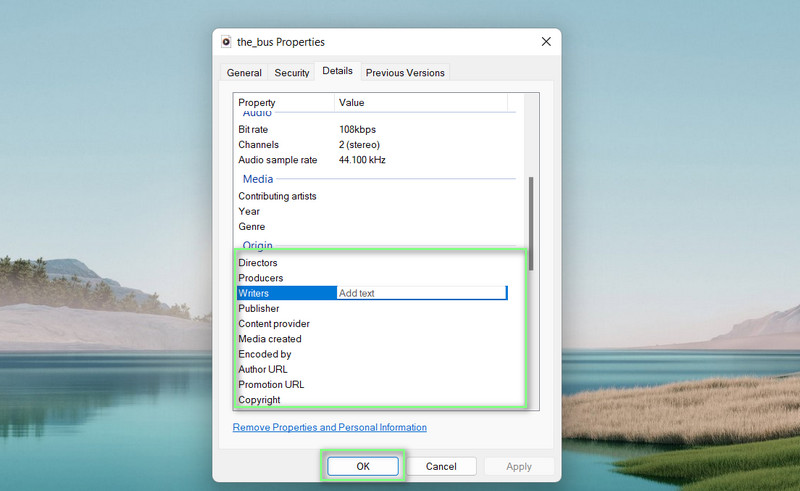Click the Writers 'Add text' field
This screenshot has height=491, width=800.
click(x=421, y=293)
